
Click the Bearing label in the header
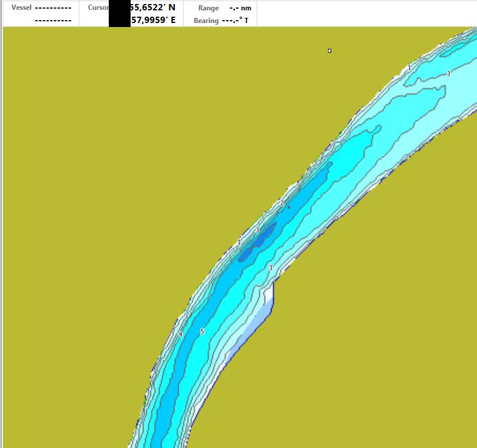[x=206, y=21]
